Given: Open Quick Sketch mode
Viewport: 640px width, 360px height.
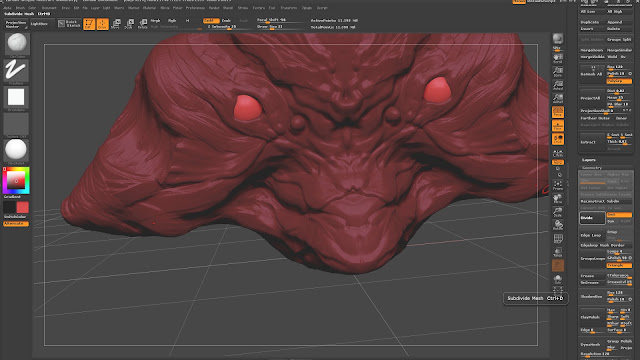Looking at the screenshot, I should [69, 24].
